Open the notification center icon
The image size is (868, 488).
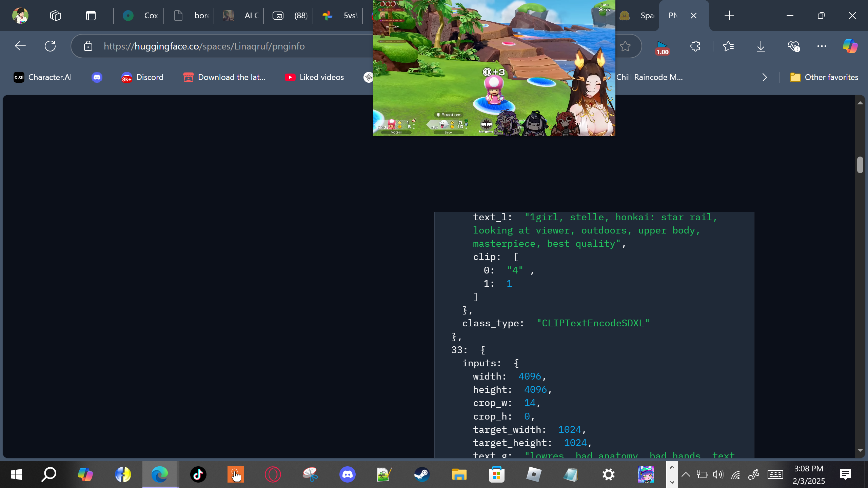(x=846, y=474)
